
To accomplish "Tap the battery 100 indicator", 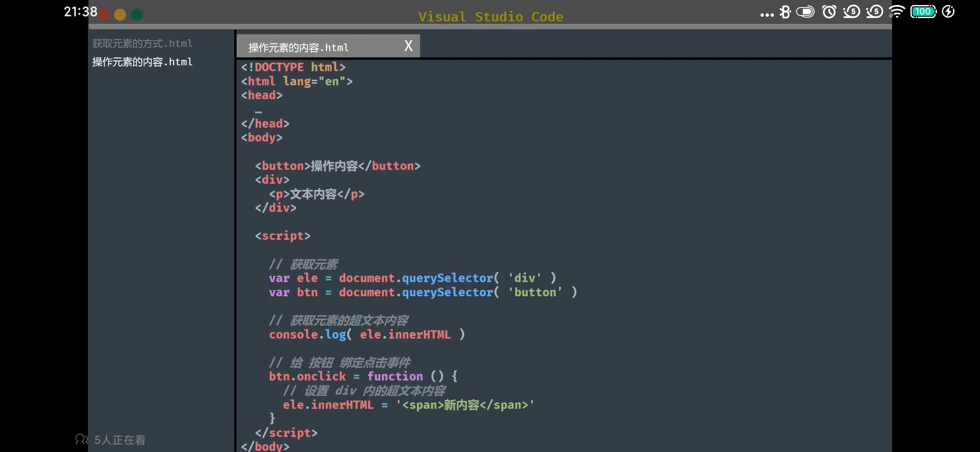I will (923, 12).
